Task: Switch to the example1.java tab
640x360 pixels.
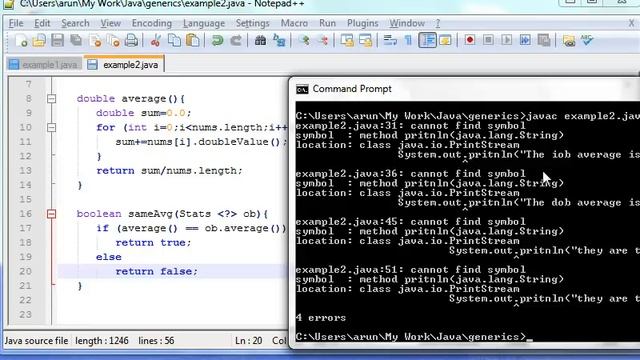Action: click(44, 64)
